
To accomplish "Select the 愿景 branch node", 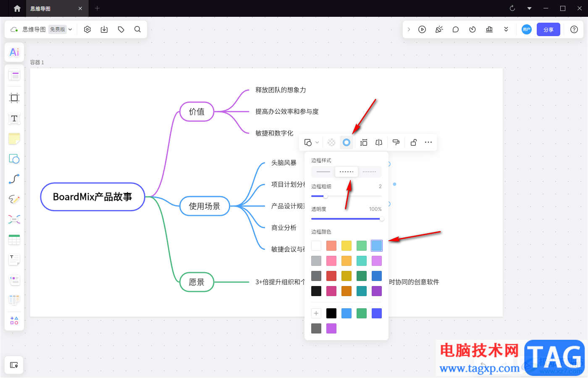I will click(197, 282).
